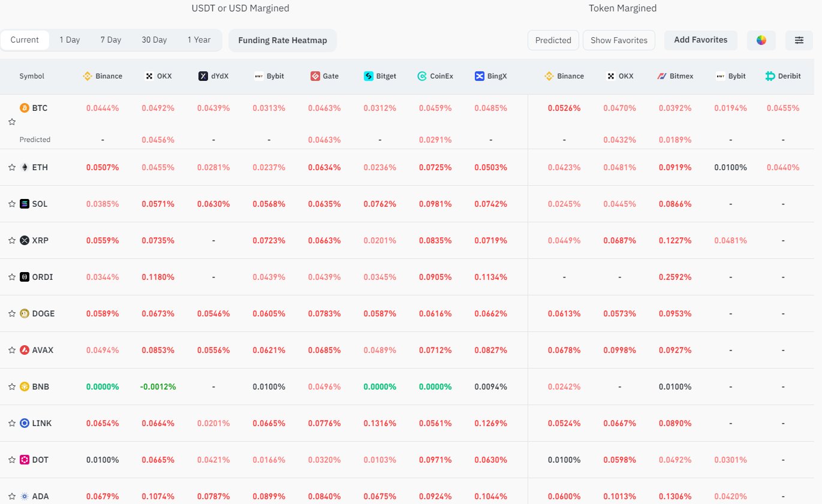This screenshot has width=822, height=504.
Task: Click XRP Bitmex rate 0.1227%
Action: pyautogui.click(x=675, y=240)
